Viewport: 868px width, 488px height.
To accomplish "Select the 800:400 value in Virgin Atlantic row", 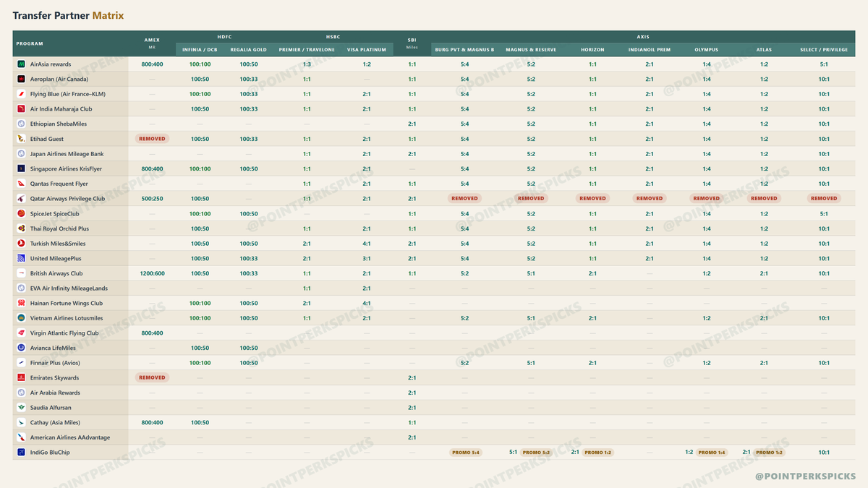I will point(152,333).
